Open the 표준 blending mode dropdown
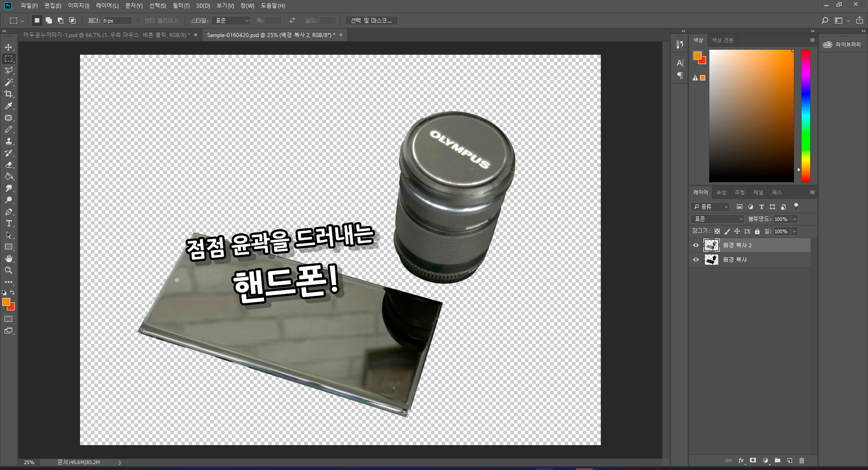868x470 pixels. (717, 219)
